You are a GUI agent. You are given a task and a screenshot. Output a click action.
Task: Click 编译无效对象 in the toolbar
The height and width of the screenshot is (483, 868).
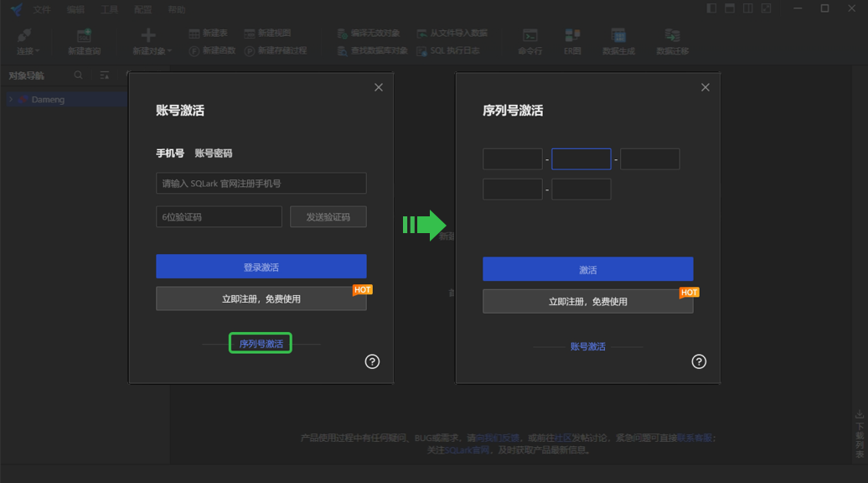coord(369,34)
